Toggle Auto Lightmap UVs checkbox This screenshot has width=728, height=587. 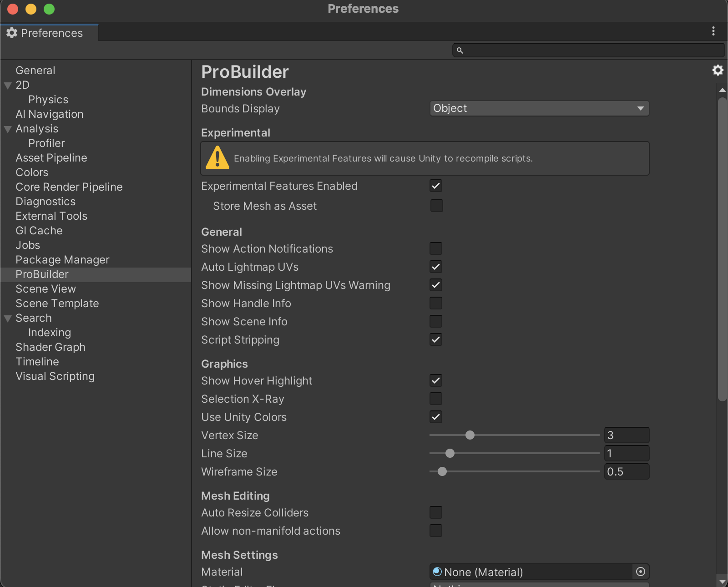pos(436,267)
